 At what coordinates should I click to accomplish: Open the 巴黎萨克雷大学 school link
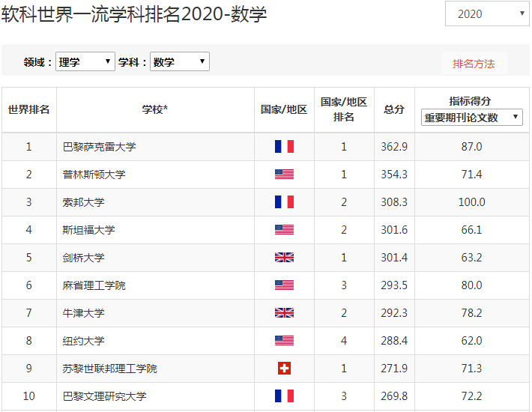coord(99,147)
